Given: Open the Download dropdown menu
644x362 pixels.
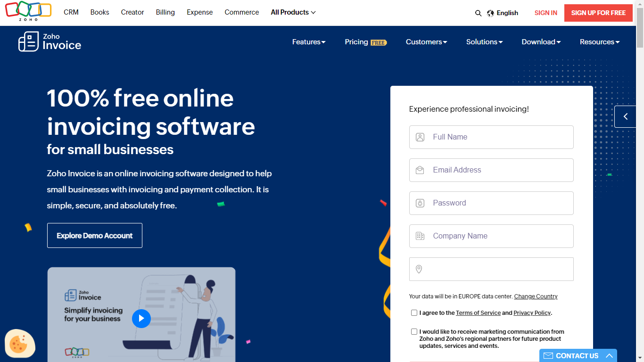Looking at the screenshot, I should (541, 42).
